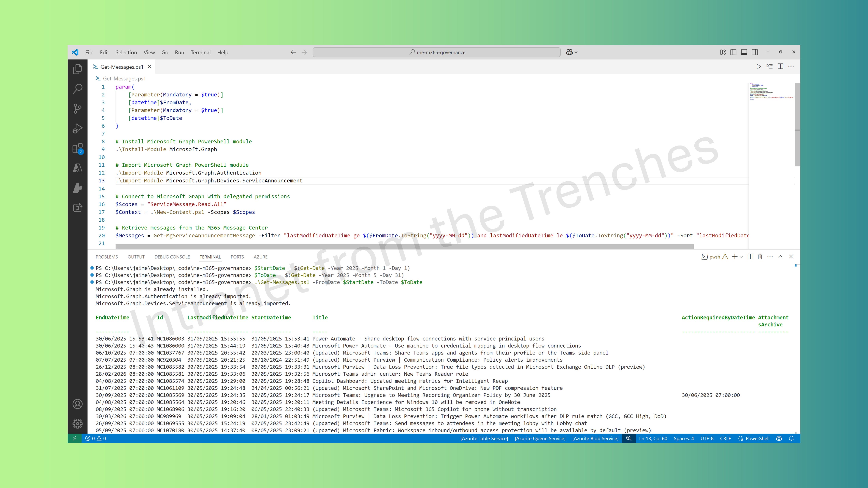868x488 pixels.
Task: Toggle the Secondary Side Bar
Action: pyautogui.click(x=755, y=52)
